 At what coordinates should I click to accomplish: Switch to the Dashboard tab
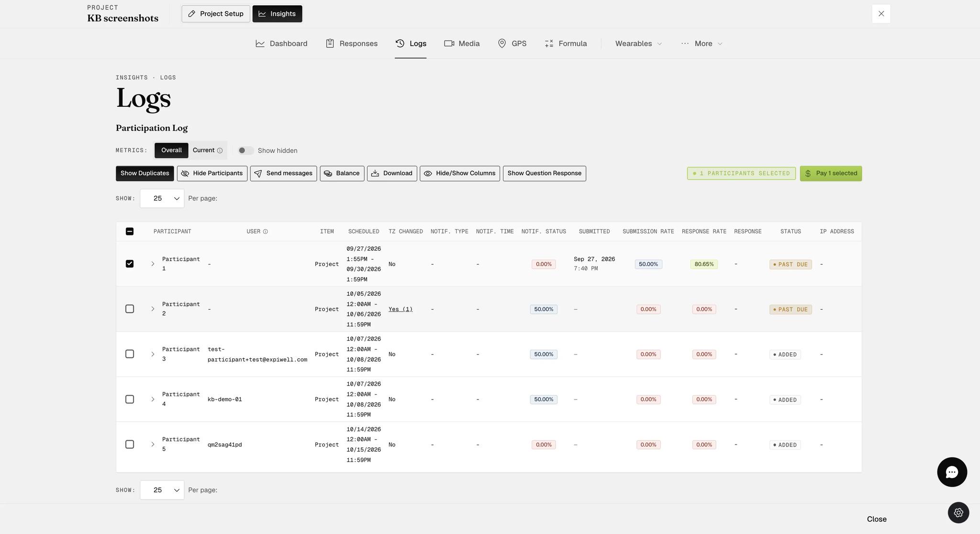[281, 44]
